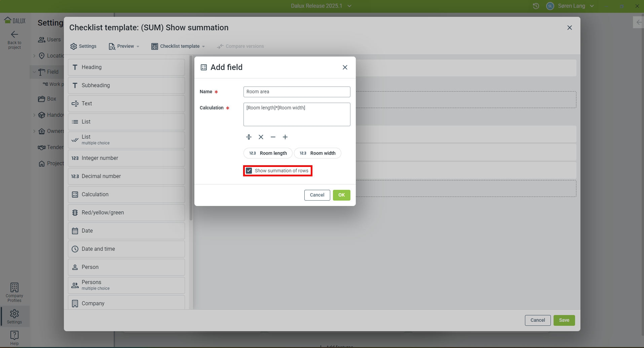This screenshot has width=644, height=348.
Task: Select the Decimal number field type
Action: 126,176
